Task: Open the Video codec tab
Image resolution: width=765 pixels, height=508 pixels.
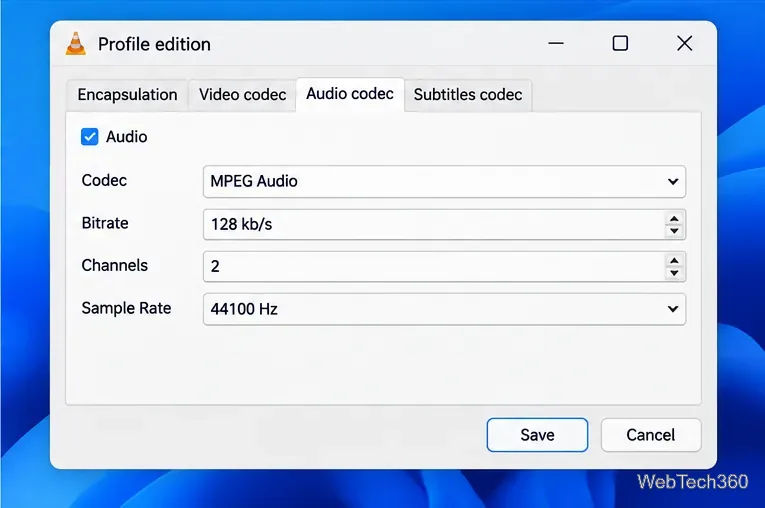Action: pyautogui.click(x=242, y=95)
